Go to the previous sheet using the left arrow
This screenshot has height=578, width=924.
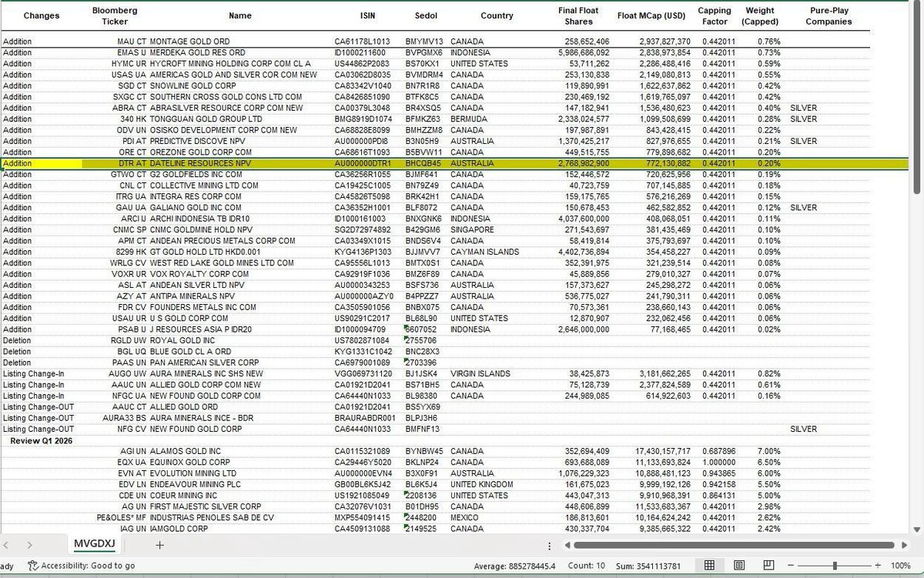tap(8, 545)
